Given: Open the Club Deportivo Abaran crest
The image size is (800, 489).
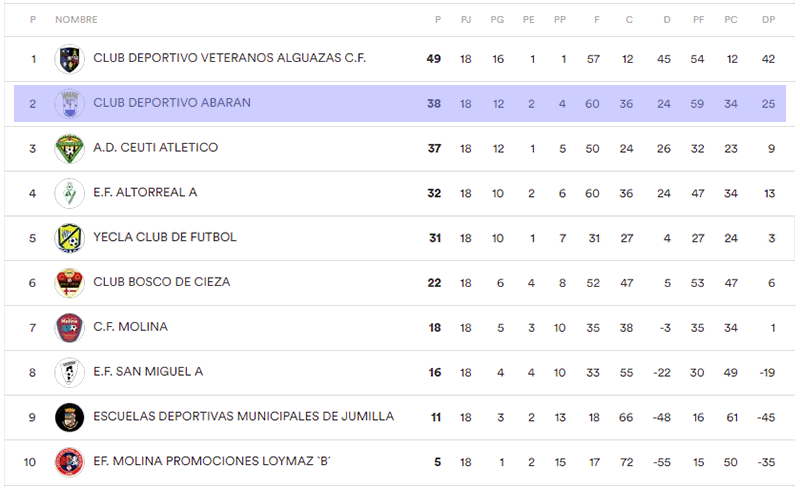Looking at the screenshot, I should tap(69, 104).
